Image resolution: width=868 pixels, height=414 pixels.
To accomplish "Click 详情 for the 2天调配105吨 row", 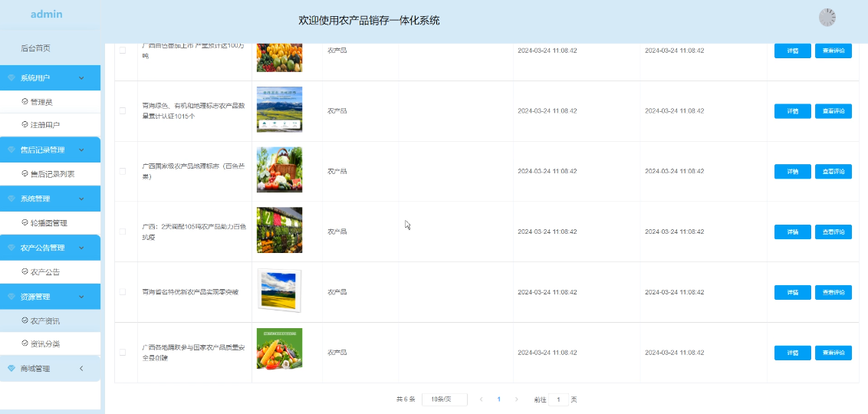I will pos(792,232).
